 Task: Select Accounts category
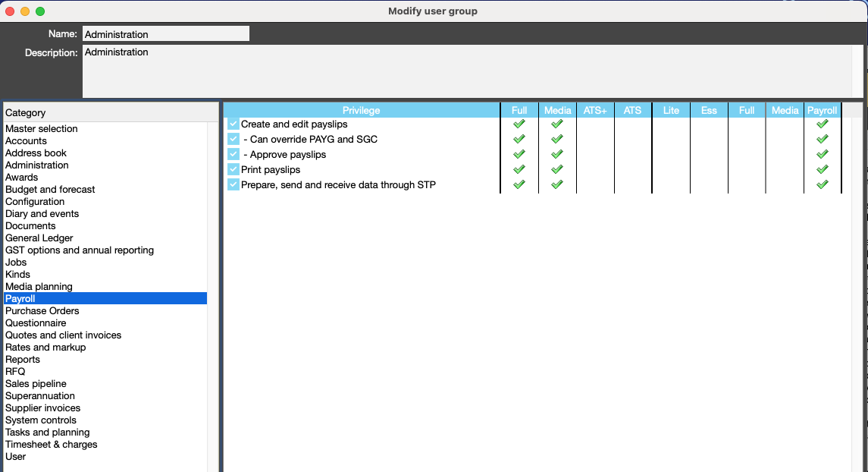pyautogui.click(x=105, y=140)
